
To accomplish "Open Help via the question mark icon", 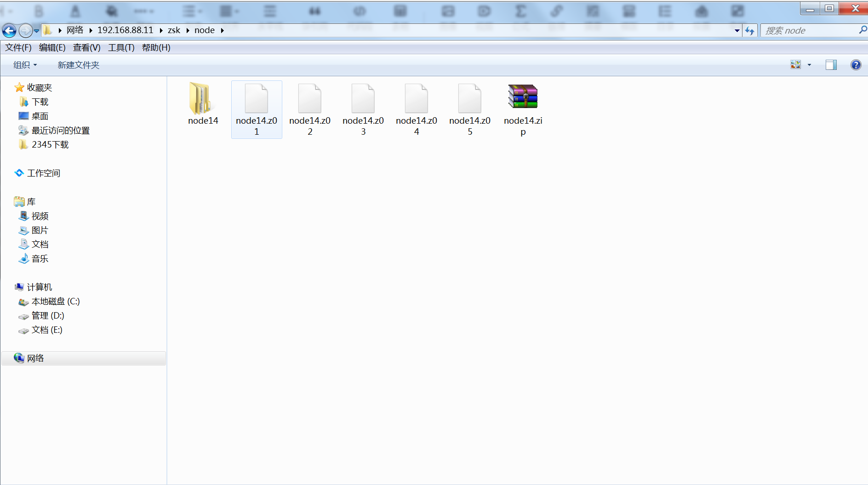I will [x=856, y=64].
